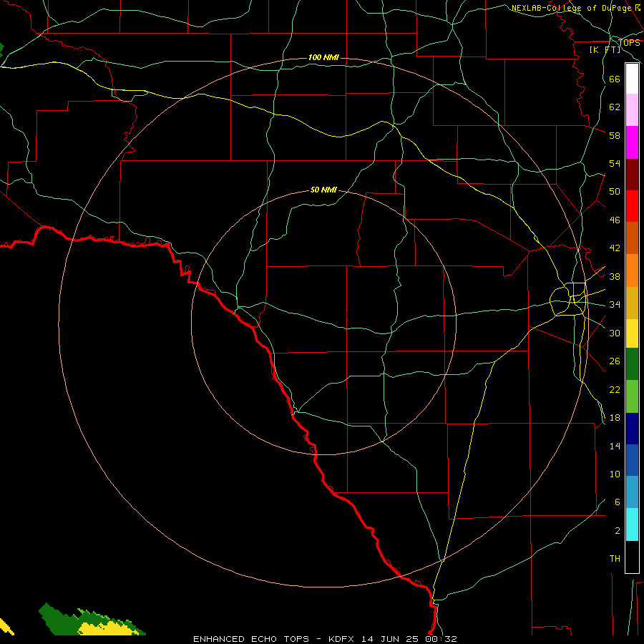Click the legend value "30"
This screenshot has height=644, width=644.
615,333
